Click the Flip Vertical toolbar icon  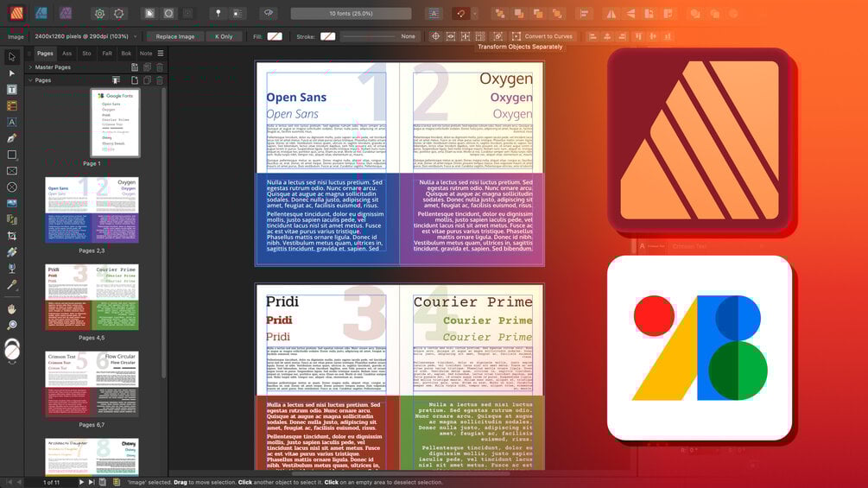[630, 14]
